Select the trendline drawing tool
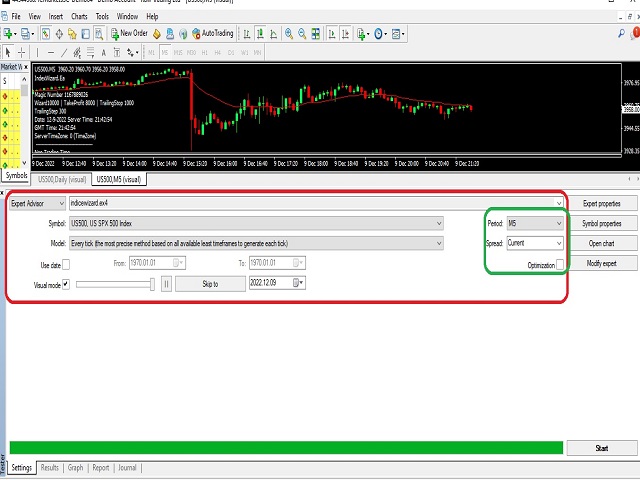Viewport: 640px width, 480px height. click(x=64, y=52)
